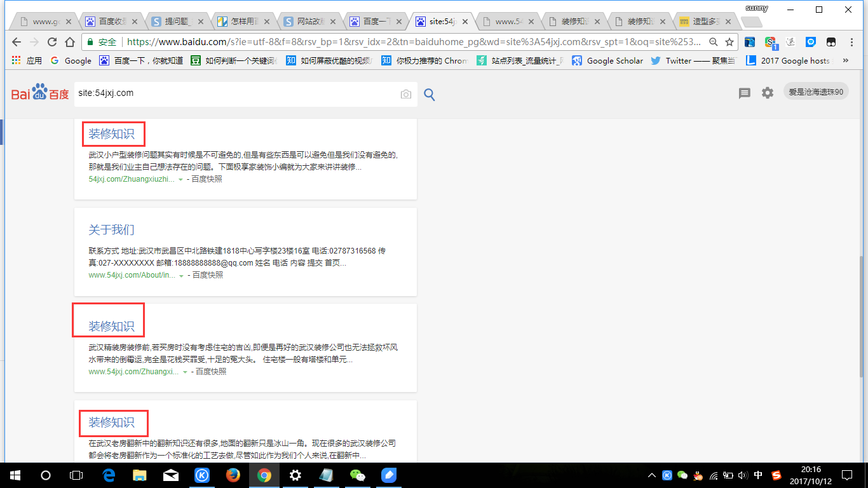Click the message feedback icon beside the gear
This screenshot has width=868, height=488.
[x=744, y=93]
